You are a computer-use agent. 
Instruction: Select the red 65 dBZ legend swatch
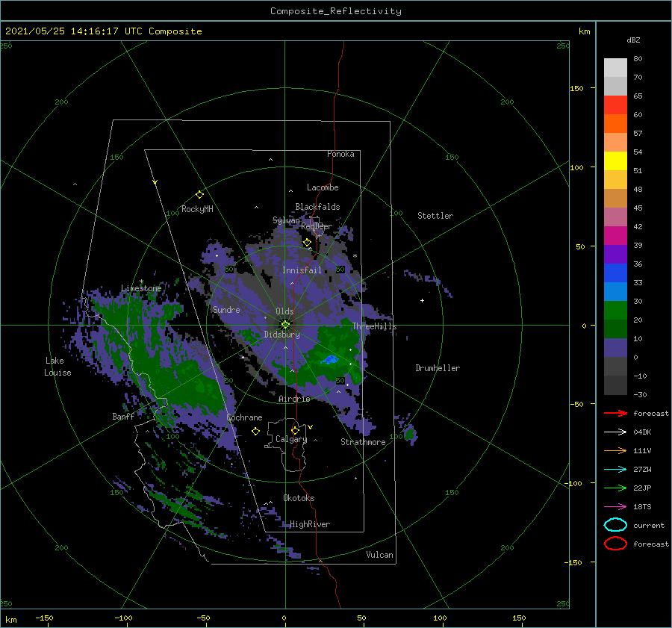pyautogui.click(x=615, y=105)
